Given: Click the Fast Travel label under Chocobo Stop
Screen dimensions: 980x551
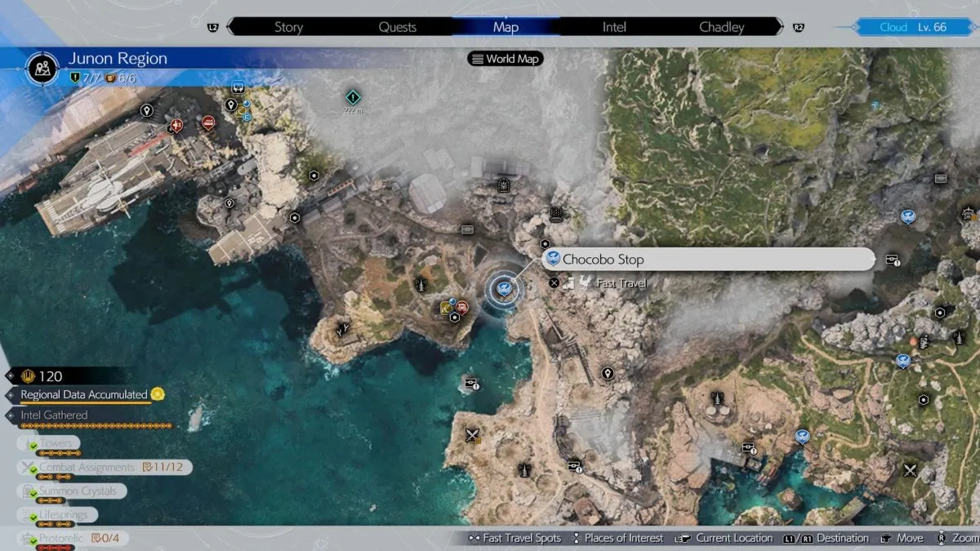Looking at the screenshot, I should pyautogui.click(x=622, y=283).
